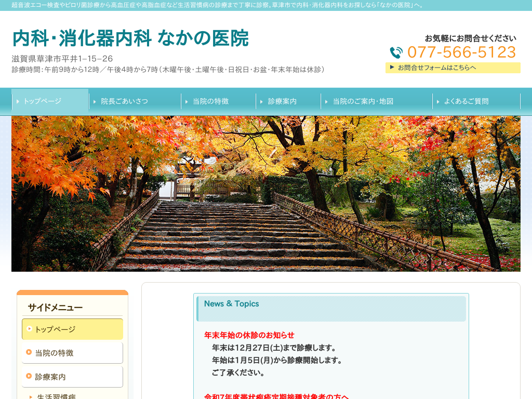Screen dimensions: 532x399
Task: Click the 年末年始の休診のお知らせ news heading
Action: (249, 335)
